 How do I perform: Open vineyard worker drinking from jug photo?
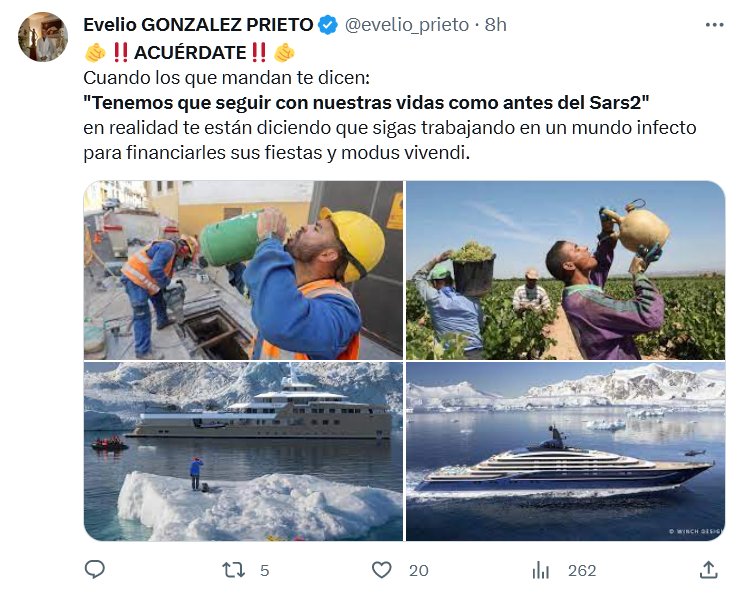point(565,270)
